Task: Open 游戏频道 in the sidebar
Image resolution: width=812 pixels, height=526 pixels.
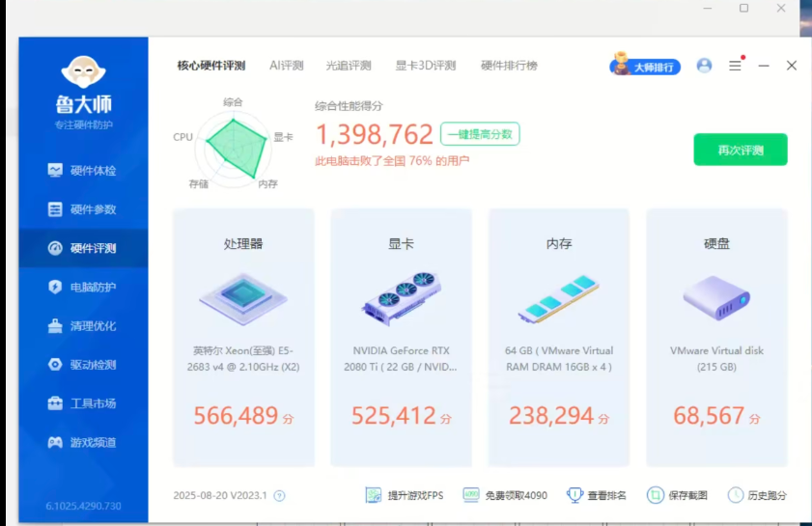Action: coord(83,442)
